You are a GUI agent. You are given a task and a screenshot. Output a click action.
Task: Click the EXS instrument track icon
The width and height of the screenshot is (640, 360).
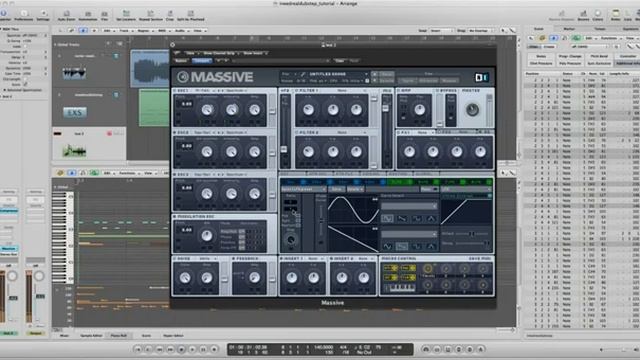(75, 112)
